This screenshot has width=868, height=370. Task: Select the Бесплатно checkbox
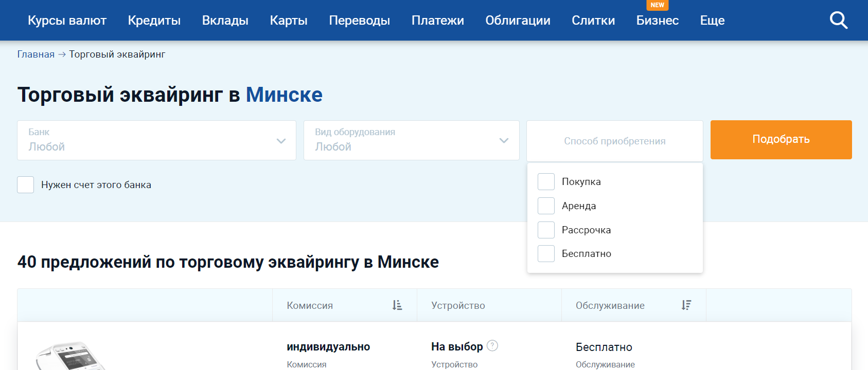tap(546, 253)
